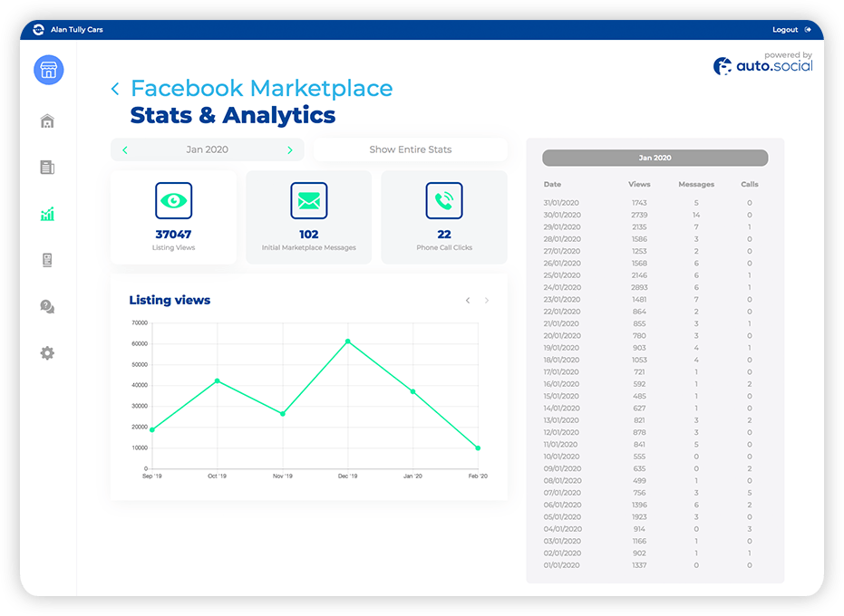Click the Messages column header

pyautogui.click(x=696, y=184)
